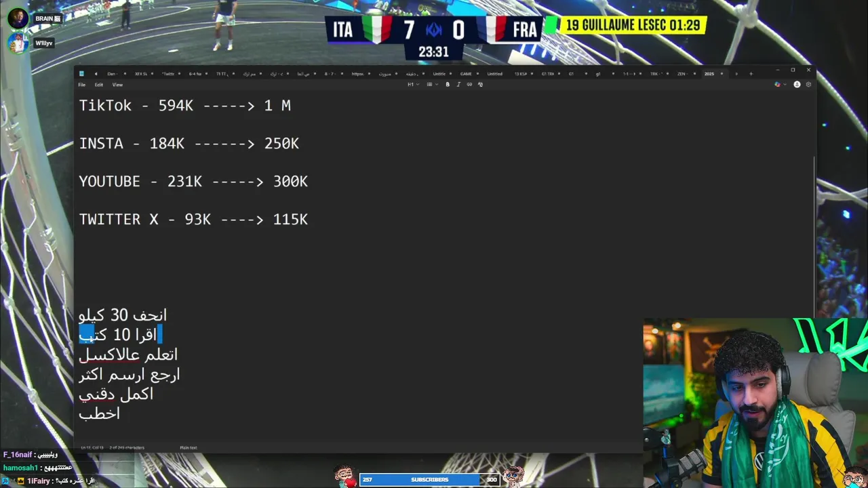The height and width of the screenshot is (488, 868).
Task: Switch to the ZEN tab
Action: 682,73
